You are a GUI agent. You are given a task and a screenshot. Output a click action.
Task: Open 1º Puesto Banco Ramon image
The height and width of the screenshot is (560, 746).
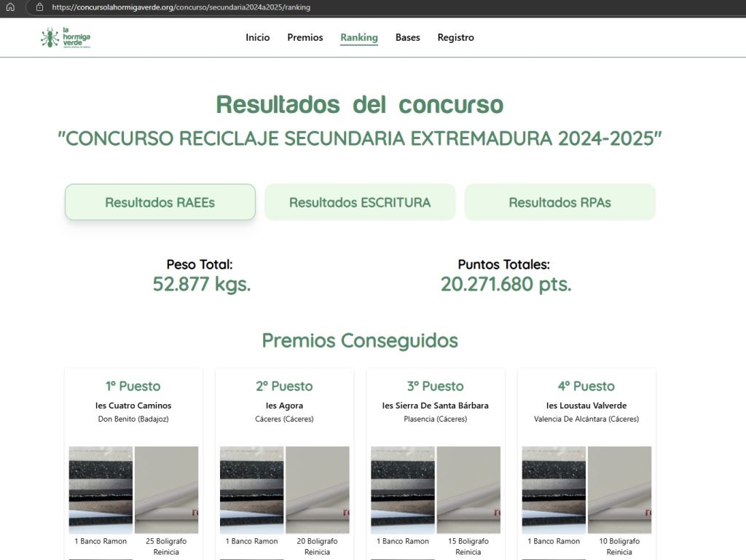tap(101, 489)
